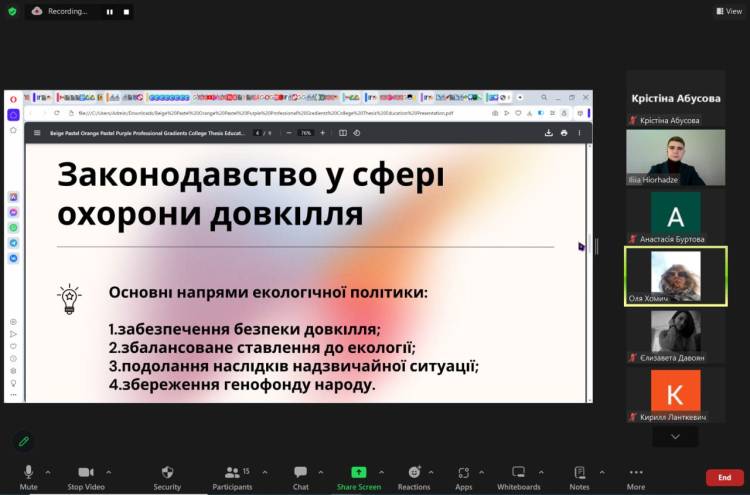Expand video options arrow beside Stop Video
Screen dimensions: 750x495
[108, 471]
